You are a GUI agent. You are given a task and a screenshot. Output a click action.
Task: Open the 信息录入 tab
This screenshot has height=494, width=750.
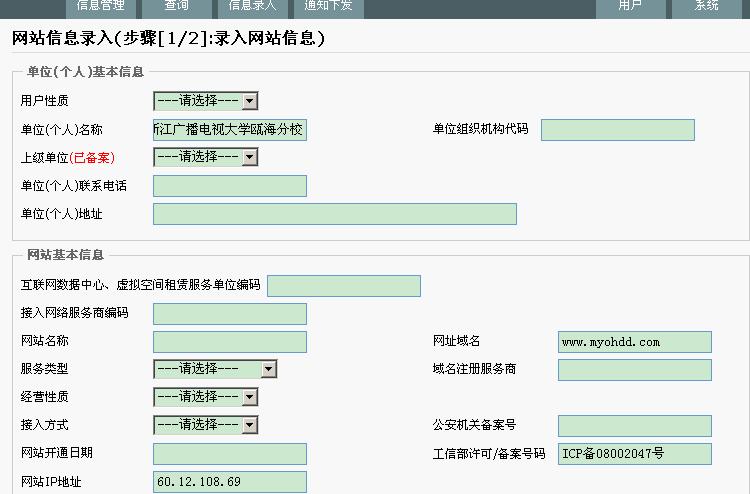252,6
